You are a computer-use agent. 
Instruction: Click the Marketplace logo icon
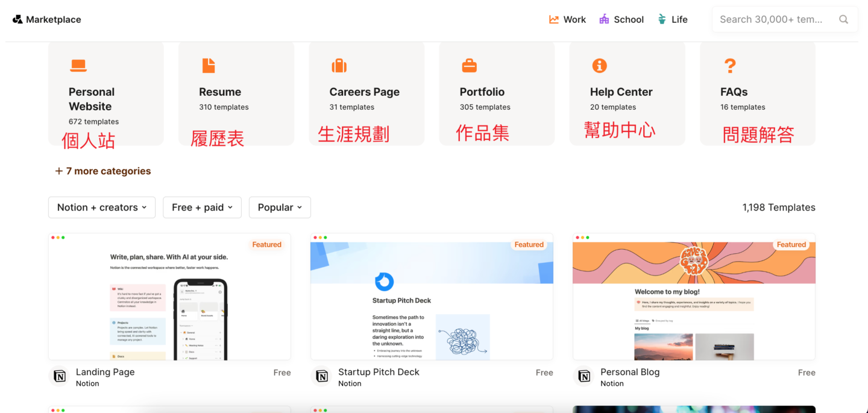pos(17,19)
